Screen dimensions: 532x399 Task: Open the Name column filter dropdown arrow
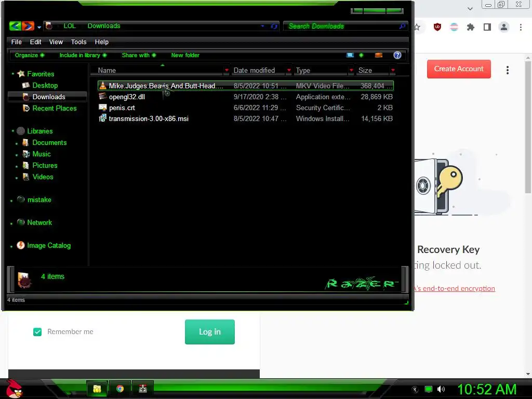point(227,70)
